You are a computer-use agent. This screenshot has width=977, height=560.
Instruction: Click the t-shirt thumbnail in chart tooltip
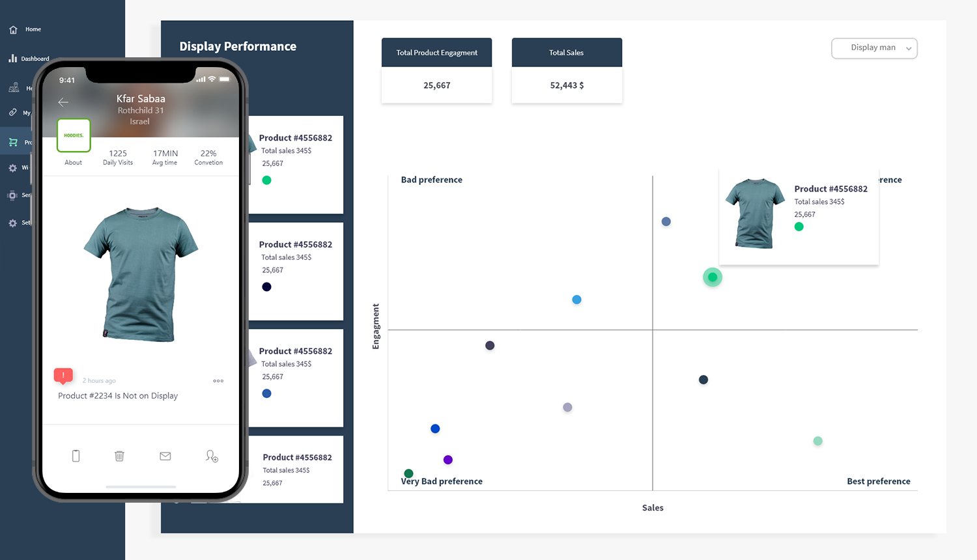[x=755, y=213]
